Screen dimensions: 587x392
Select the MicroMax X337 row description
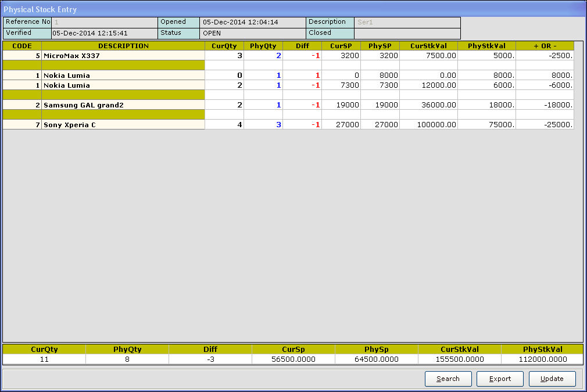pyautogui.click(x=123, y=56)
